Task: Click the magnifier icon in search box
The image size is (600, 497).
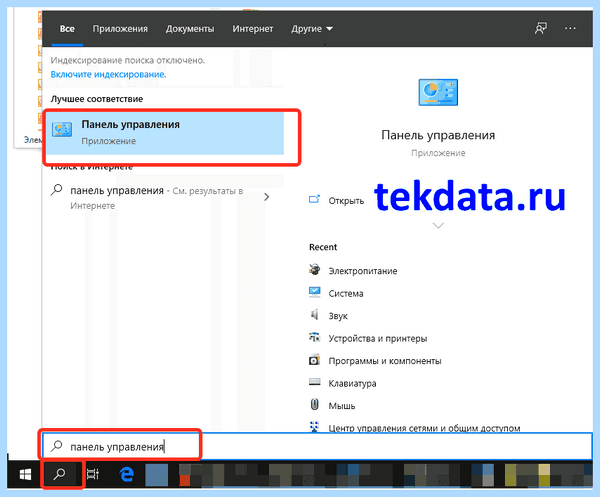Action: (x=57, y=446)
